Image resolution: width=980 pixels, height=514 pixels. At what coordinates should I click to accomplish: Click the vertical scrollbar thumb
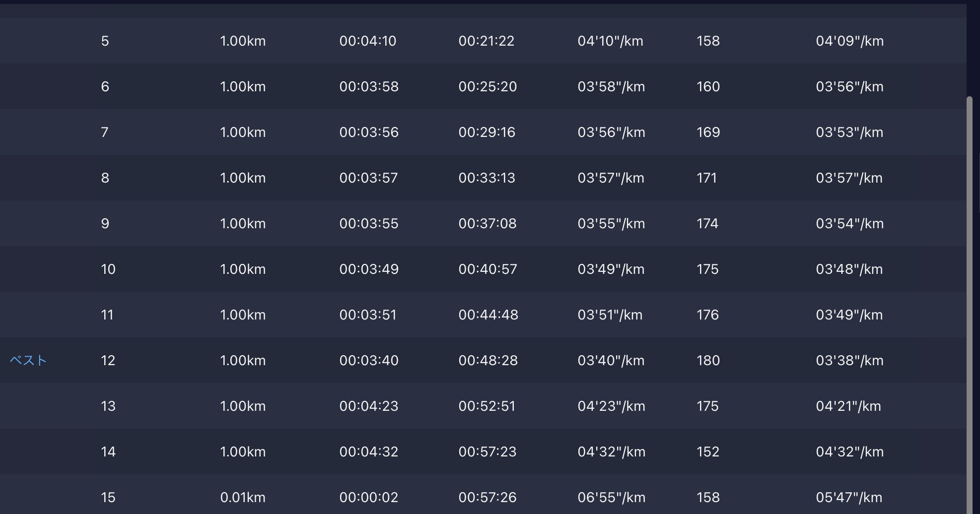969,298
